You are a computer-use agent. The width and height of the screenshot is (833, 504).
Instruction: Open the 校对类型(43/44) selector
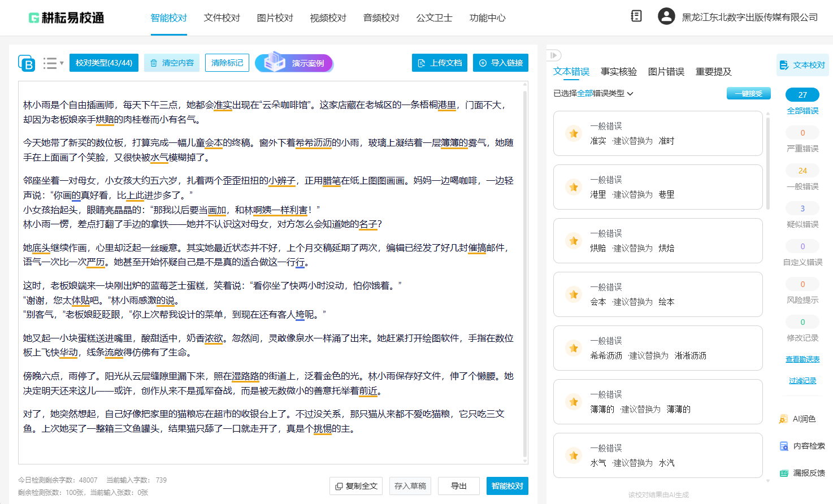[x=104, y=63]
